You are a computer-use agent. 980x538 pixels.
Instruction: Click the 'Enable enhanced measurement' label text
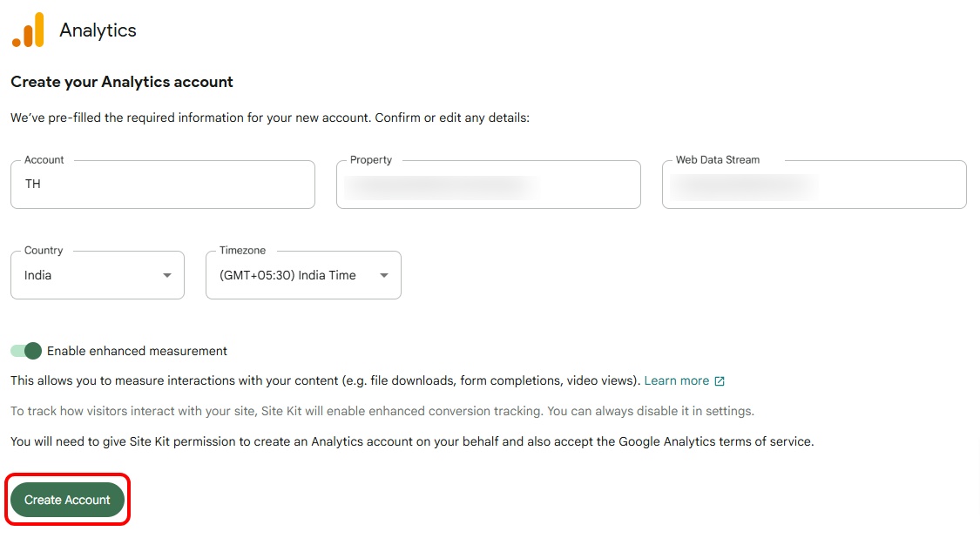click(x=137, y=351)
